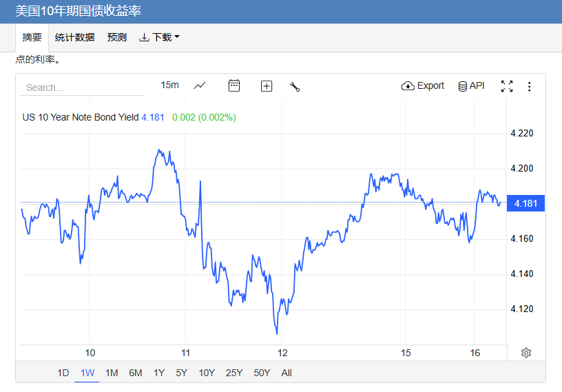Show the All time range
The image size is (562, 392).
287,373
